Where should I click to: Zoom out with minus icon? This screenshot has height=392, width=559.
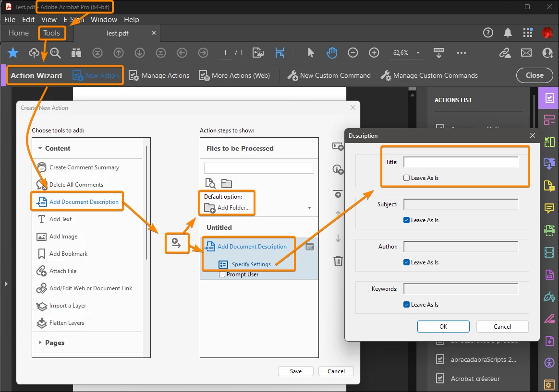point(352,53)
